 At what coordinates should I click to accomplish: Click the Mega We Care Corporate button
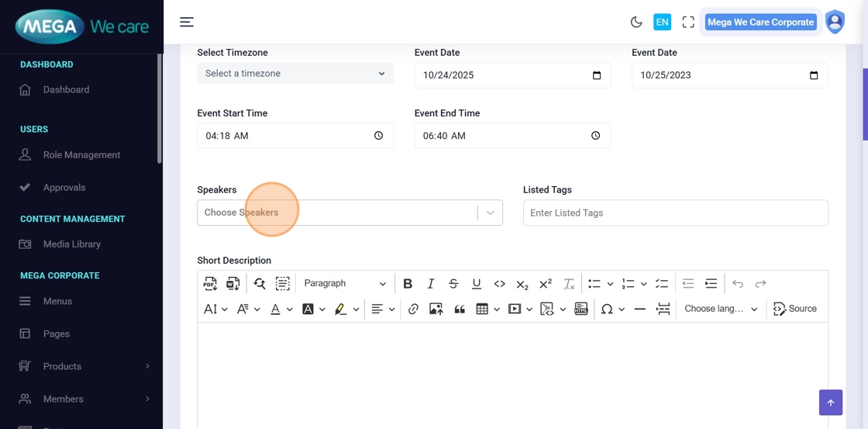pyautogui.click(x=760, y=22)
